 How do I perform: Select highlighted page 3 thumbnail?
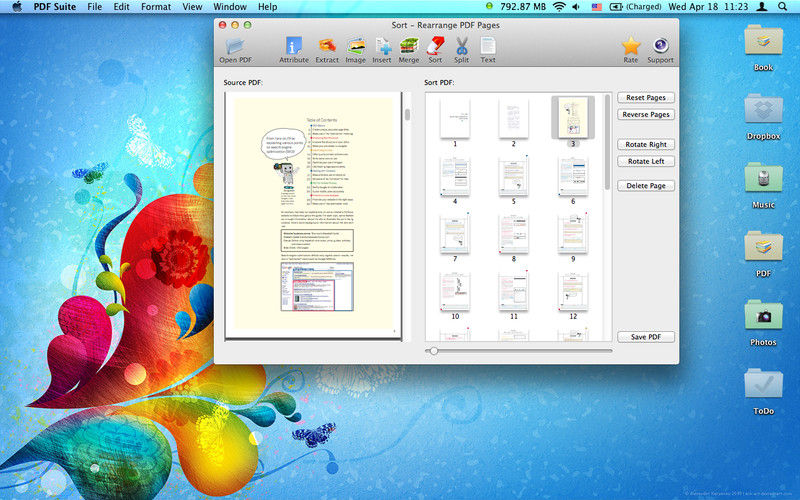pyautogui.click(x=573, y=118)
